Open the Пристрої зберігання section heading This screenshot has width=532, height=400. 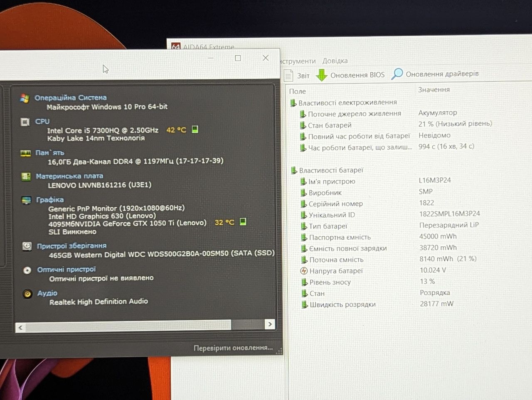pos(71,246)
